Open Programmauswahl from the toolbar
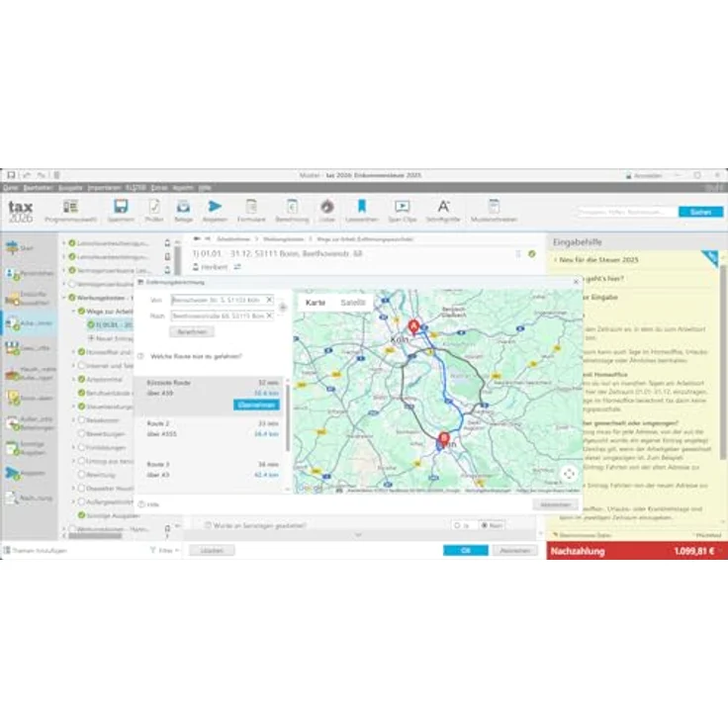The width and height of the screenshot is (728, 728). 70,211
